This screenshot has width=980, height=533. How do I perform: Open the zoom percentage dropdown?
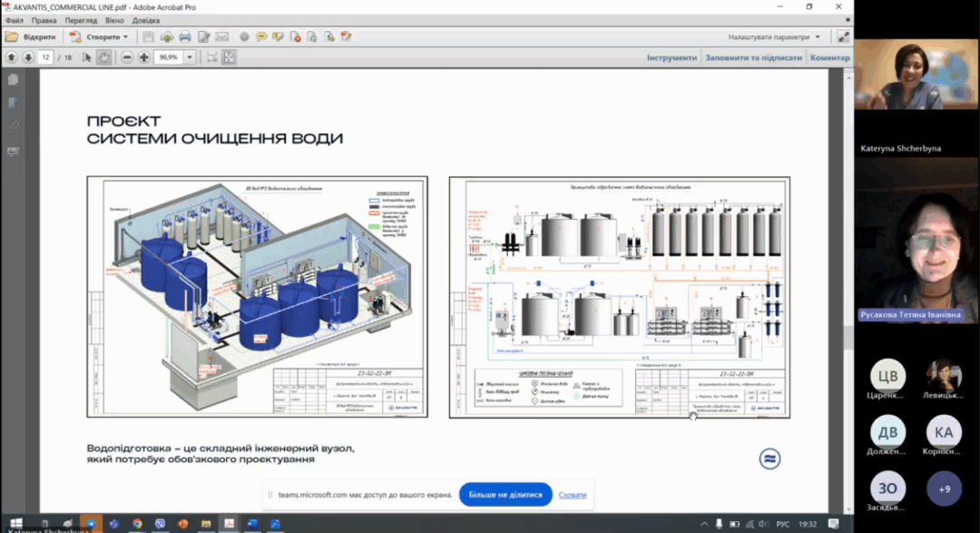190,57
